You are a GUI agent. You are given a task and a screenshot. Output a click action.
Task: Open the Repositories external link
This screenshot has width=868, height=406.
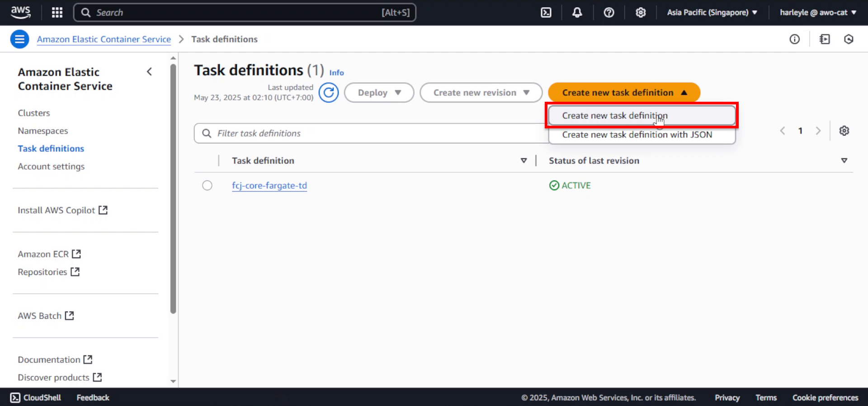coord(49,272)
